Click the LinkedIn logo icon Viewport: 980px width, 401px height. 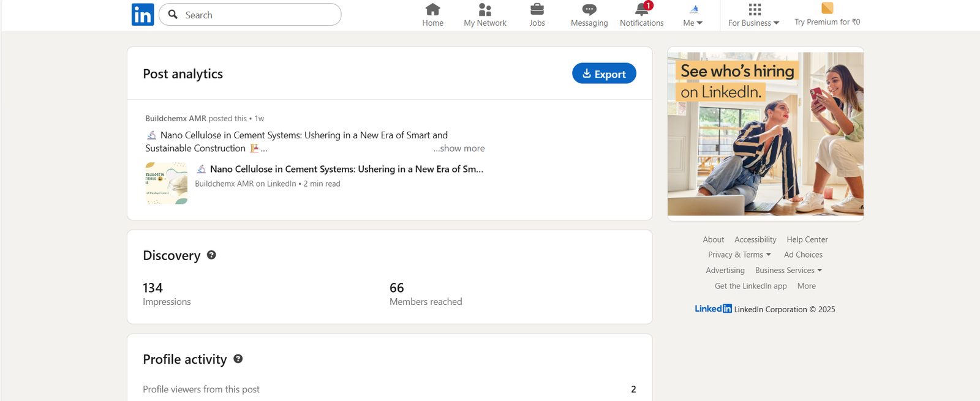pos(143,14)
